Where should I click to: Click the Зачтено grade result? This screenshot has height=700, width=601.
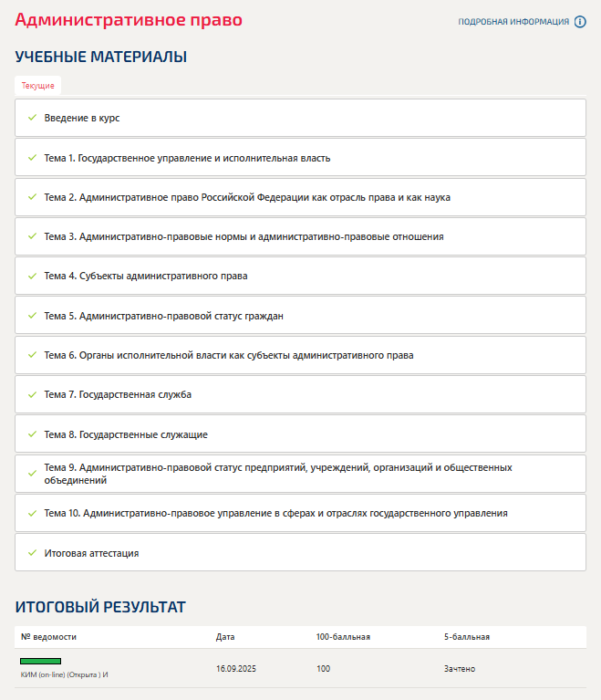point(460,669)
